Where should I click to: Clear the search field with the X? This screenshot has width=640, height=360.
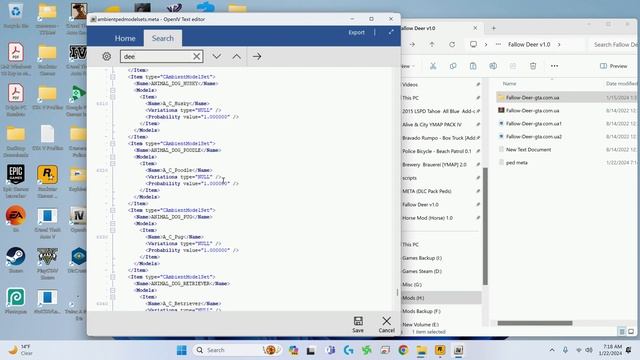point(197,56)
